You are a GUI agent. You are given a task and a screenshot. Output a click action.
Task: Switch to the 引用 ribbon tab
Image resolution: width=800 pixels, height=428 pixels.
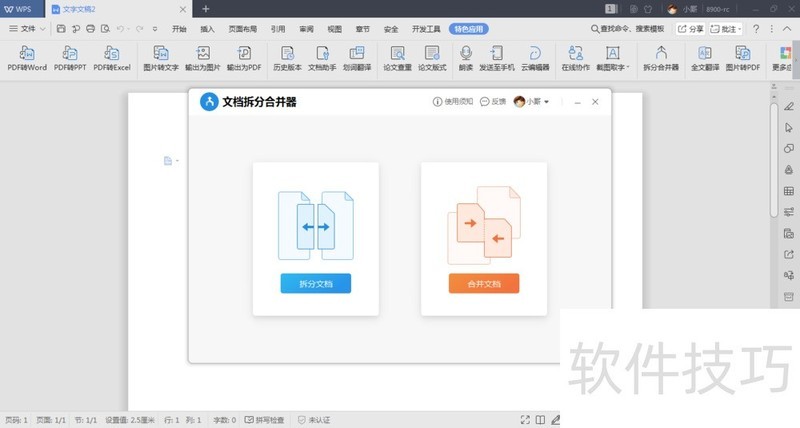(278, 29)
